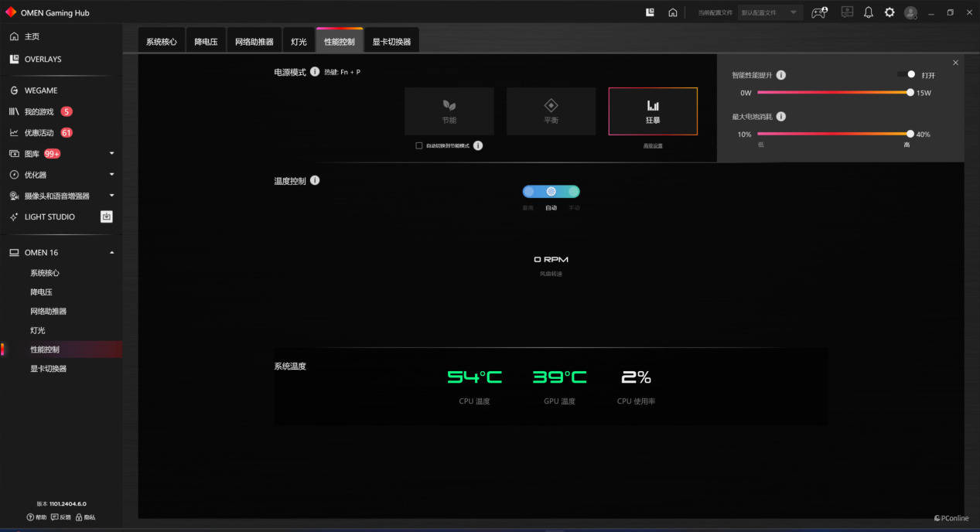Open the 默认配置文件 profile dropdown

770,12
